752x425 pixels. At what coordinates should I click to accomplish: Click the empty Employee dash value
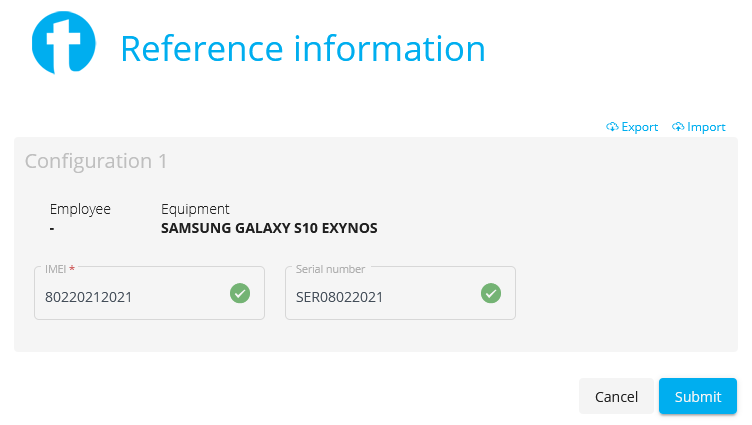tap(53, 228)
